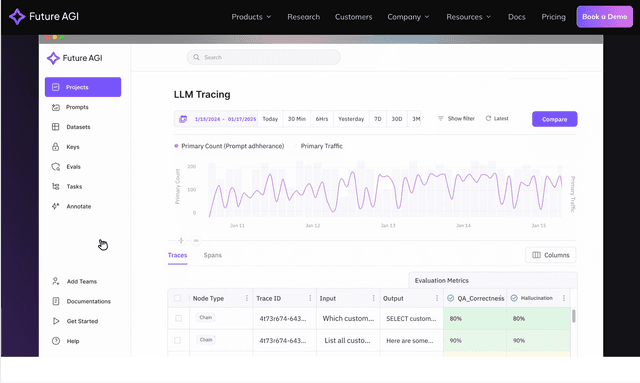
Task: Open the Output column options menu
Action: tap(437, 298)
